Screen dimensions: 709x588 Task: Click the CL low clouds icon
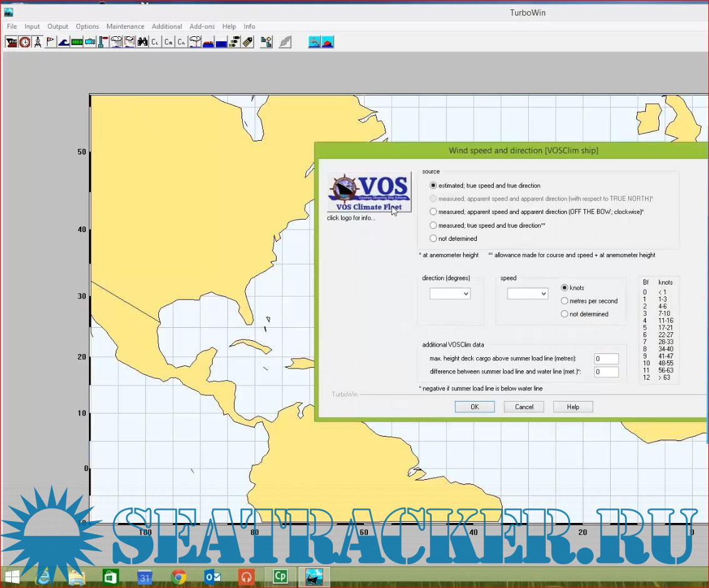(155, 43)
